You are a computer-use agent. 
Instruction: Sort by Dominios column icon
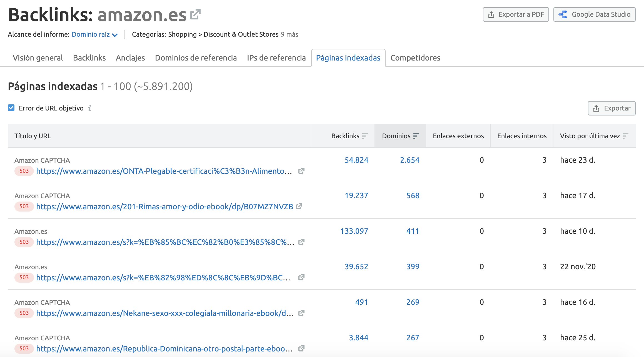coord(416,136)
